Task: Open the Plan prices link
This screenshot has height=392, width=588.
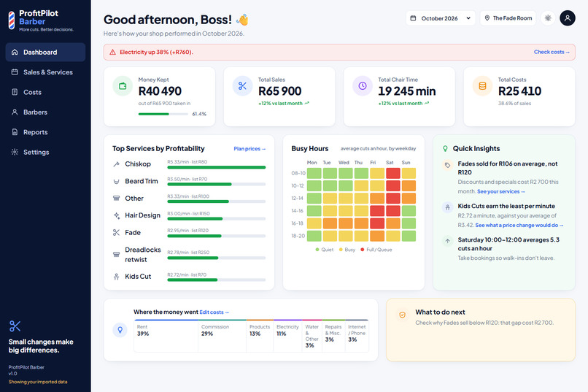Action: (249, 149)
